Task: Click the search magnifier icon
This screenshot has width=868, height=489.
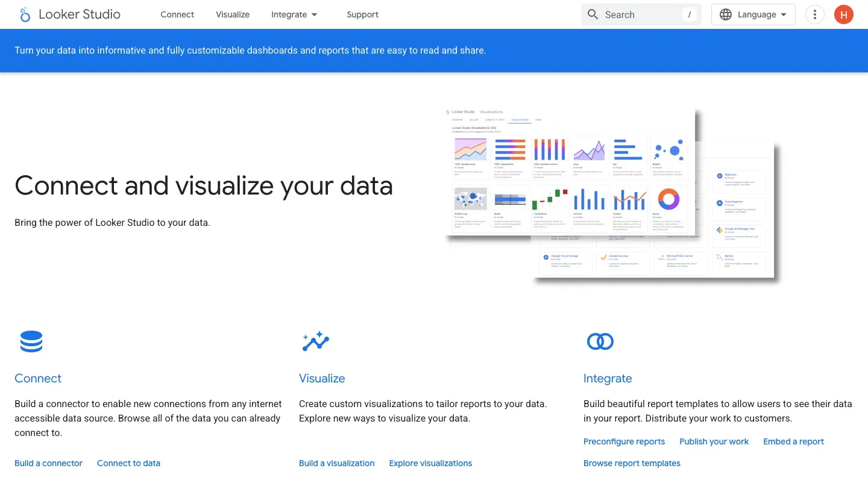Action: point(593,14)
